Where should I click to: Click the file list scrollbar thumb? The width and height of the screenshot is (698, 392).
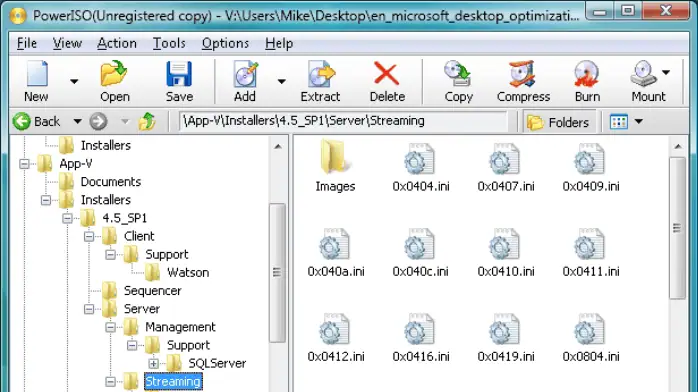677,228
